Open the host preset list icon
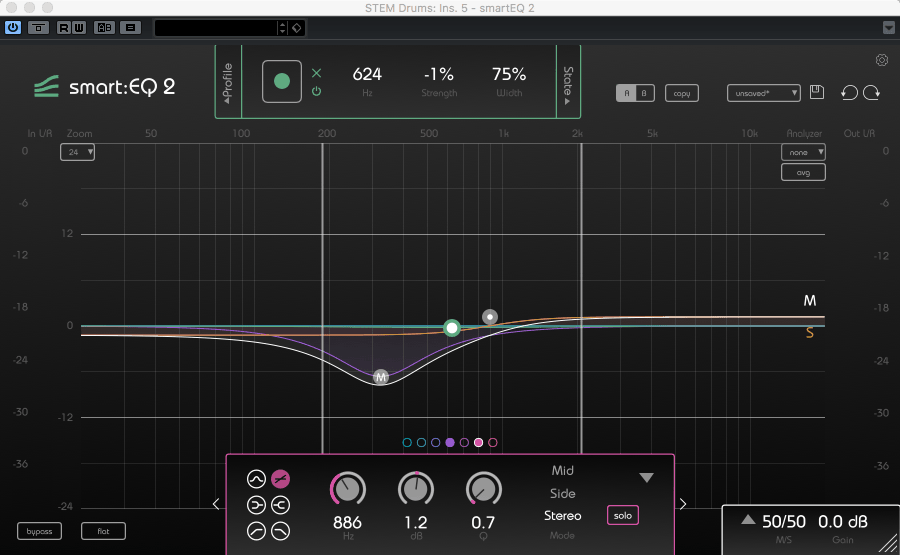This screenshot has height=555, width=900. pyautogui.click(x=130, y=27)
